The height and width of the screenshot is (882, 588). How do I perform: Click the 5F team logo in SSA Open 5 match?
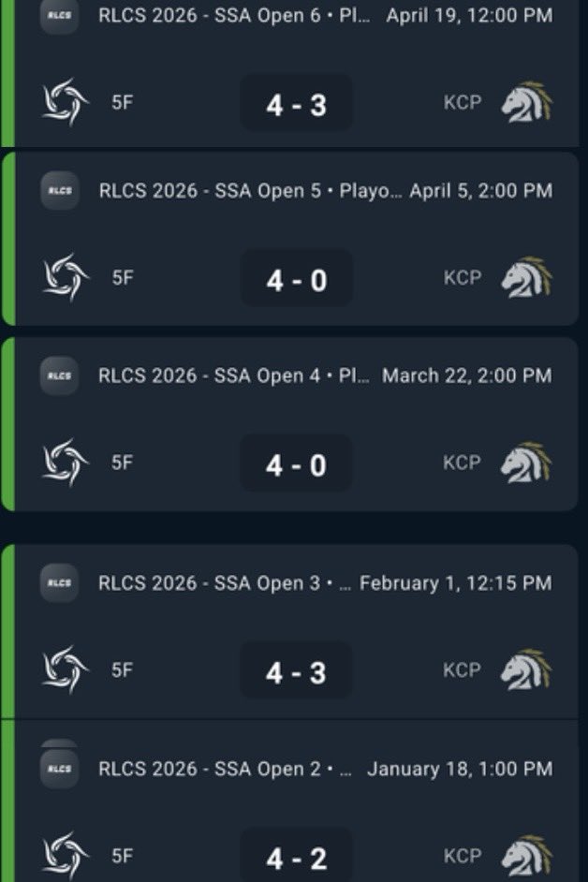(66, 278)
